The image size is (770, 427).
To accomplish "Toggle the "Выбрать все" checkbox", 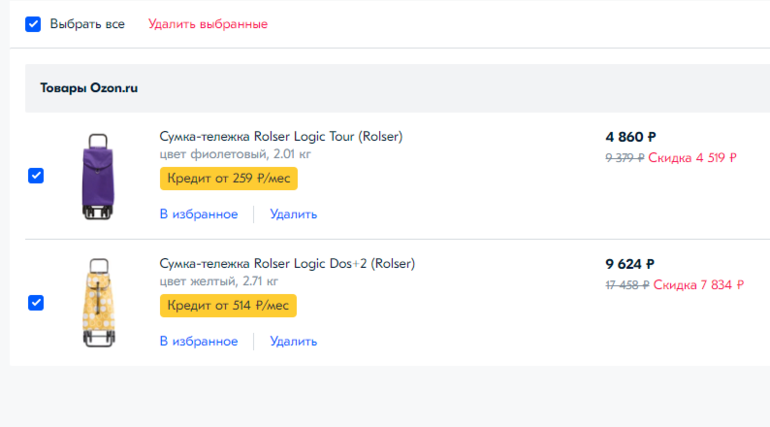I will (x=33, y=24).
